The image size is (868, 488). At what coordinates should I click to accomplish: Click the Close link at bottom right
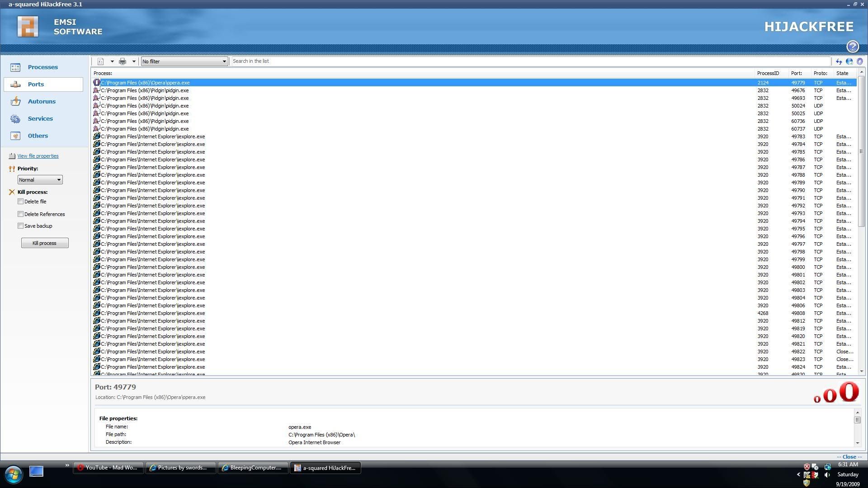(x=849, y=457)
